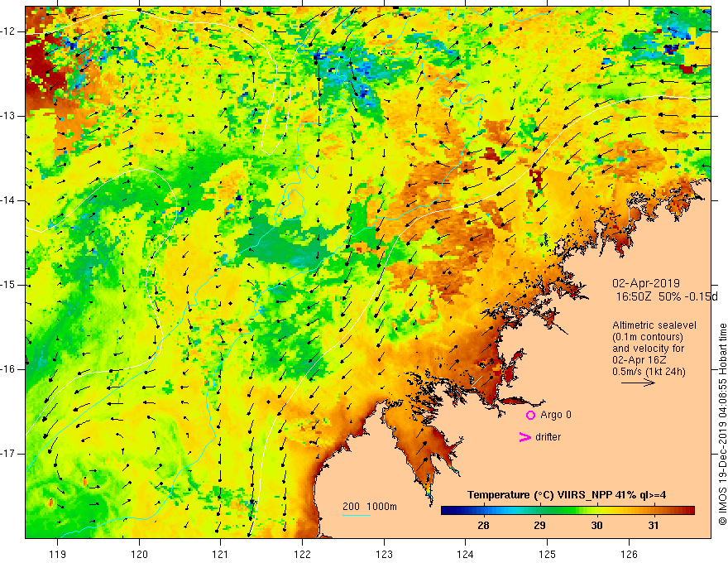Click the '0.5m/s (1kt 24h)' scale label
The height and width of the screenshot is (563, 728).
649,372
